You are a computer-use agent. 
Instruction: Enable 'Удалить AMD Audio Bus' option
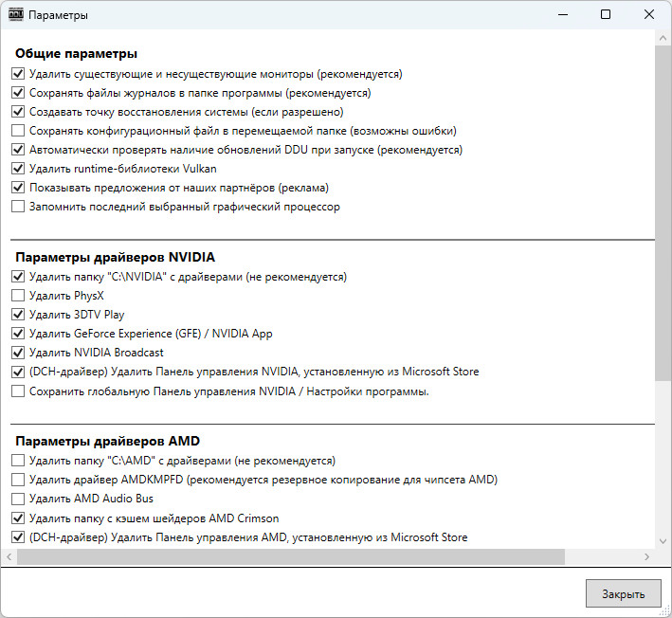pos(18,499)
